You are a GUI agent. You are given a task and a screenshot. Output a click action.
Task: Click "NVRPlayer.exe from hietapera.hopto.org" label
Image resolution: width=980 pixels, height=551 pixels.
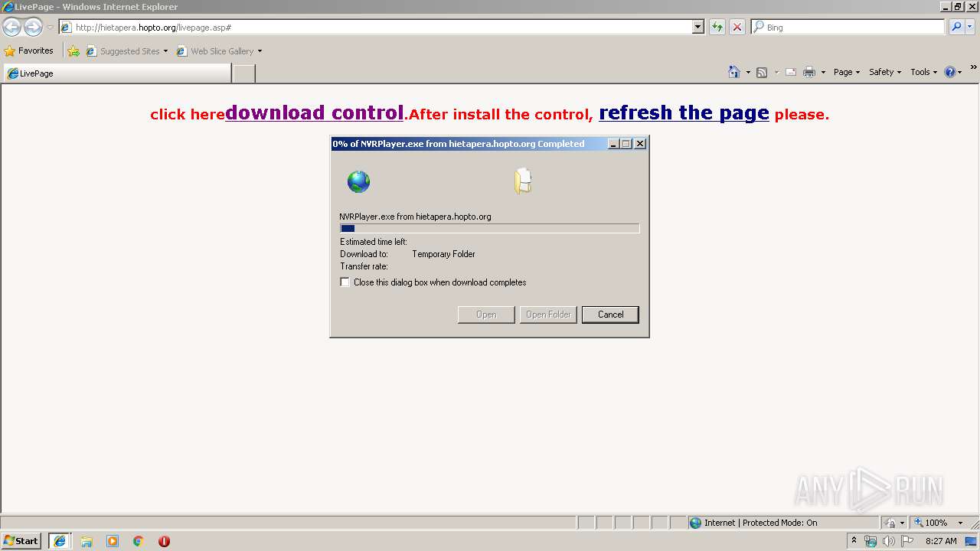pyautogui.click(x=416, y=217)
